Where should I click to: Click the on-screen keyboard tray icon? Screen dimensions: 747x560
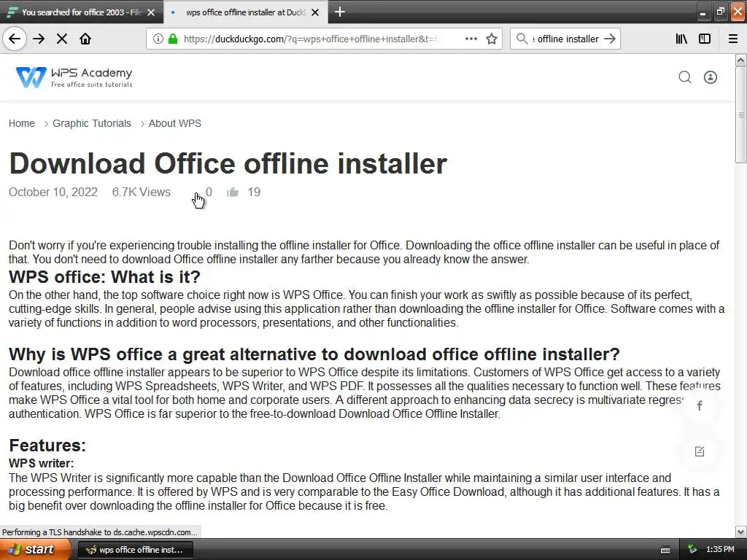pyautogui.click(x=665, y=550)
